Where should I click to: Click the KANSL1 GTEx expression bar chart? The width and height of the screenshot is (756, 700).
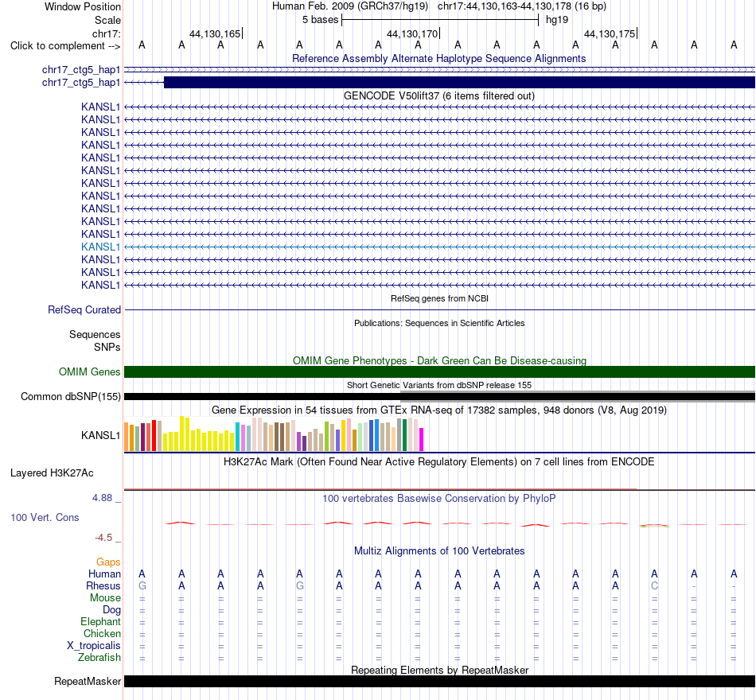point(274,434)
